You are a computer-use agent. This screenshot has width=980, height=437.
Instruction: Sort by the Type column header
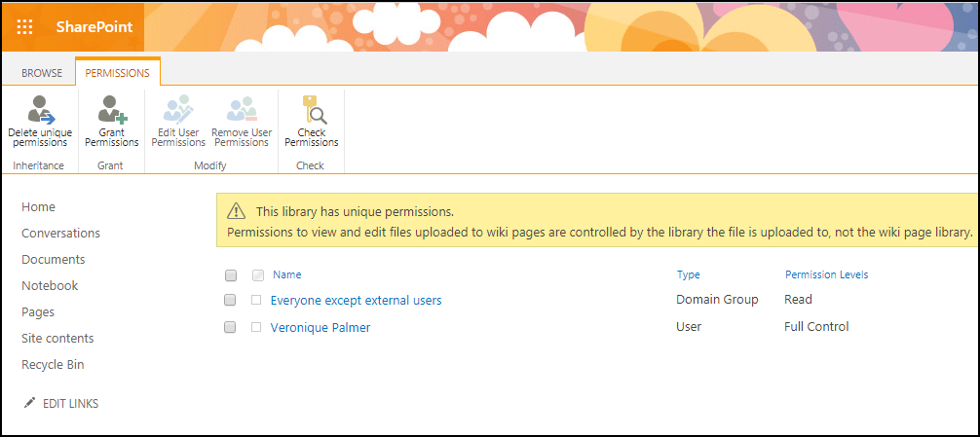click(x=688, y=274)
